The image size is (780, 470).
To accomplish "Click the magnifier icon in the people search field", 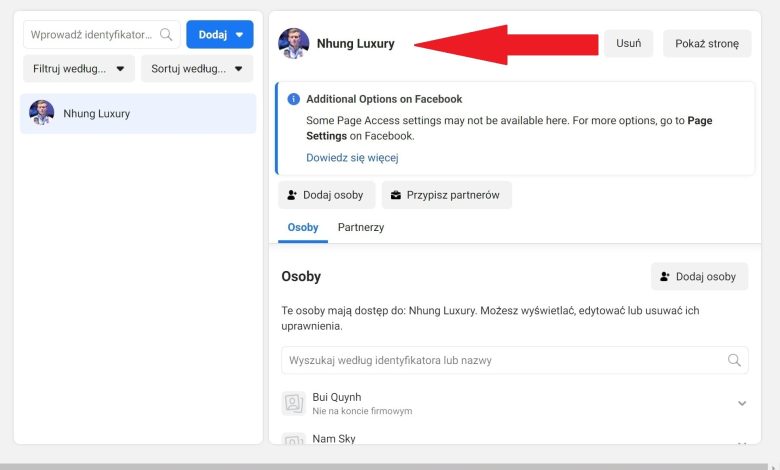I will coord(734,360).
